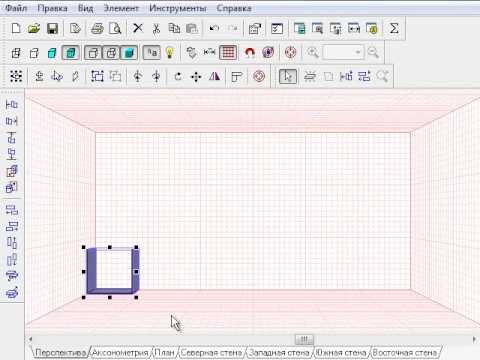Switch to the Восточная стена tab
The width and height of the screenshot is (480, 360).
pos(405,352)
